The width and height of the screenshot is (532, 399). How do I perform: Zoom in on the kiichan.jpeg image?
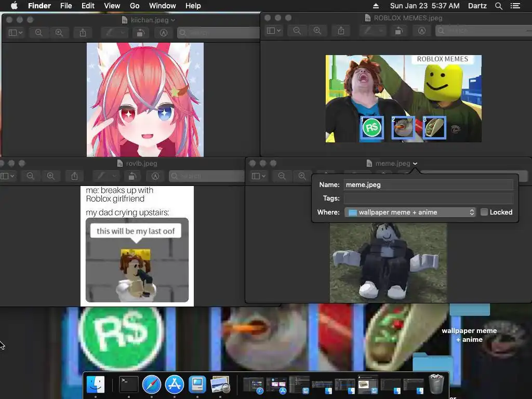[59, 33]
